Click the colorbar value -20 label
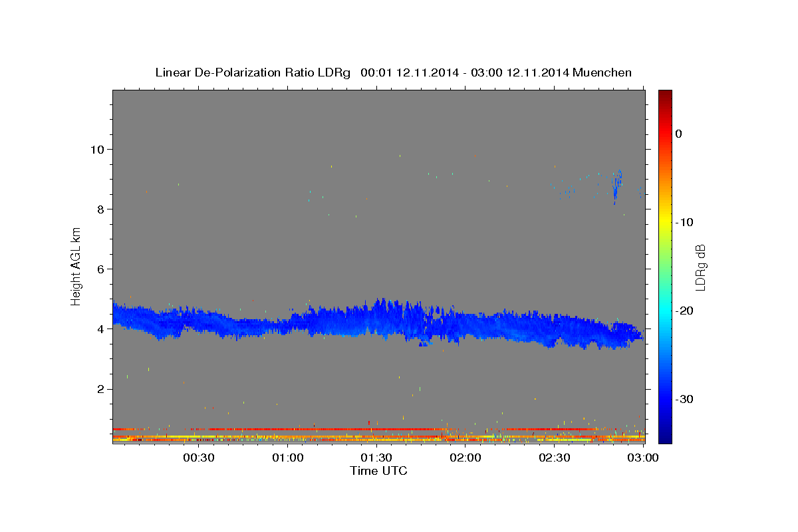Viewport: 798px width, 532px height. [x=684, y=311]
